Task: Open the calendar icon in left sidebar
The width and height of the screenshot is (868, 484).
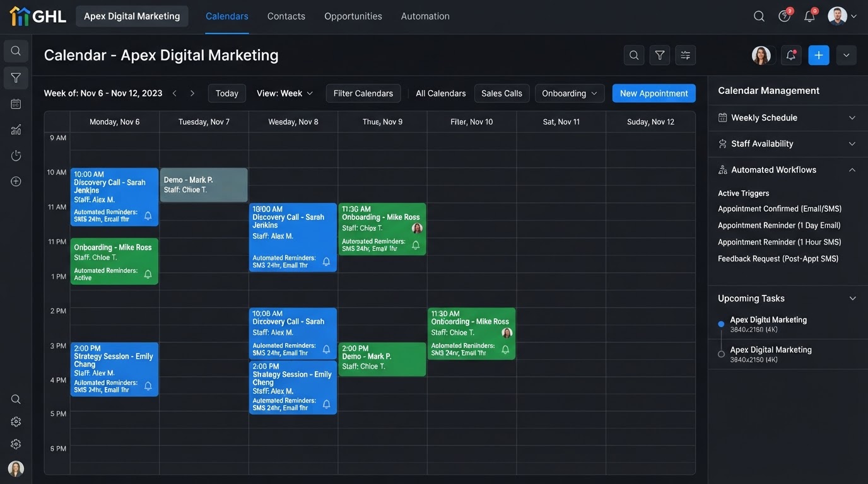Action: coord(16,104)
